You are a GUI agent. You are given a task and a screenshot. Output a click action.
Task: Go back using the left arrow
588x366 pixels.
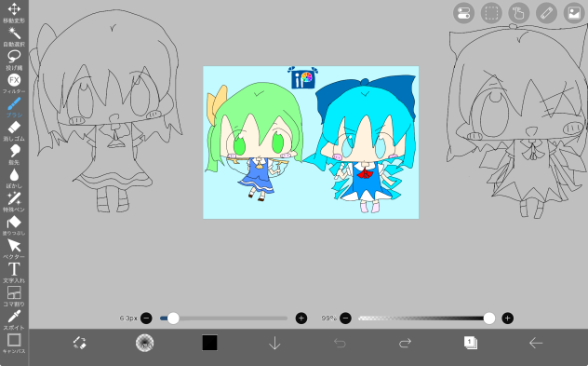(536, 343)
